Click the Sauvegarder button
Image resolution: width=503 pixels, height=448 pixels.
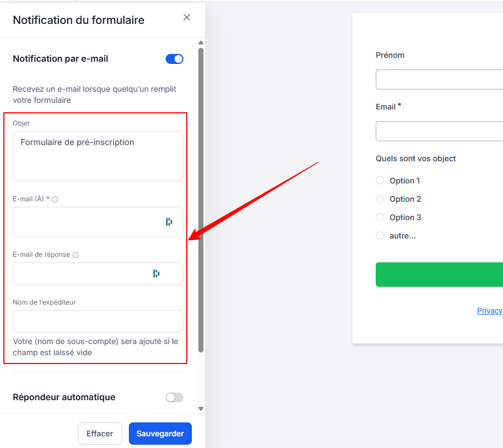coord(161,434)
